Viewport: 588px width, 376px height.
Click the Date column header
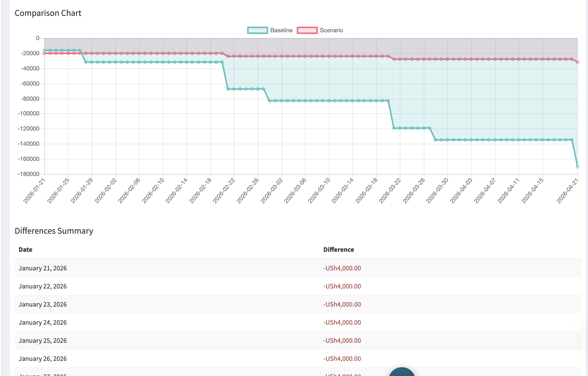pos(25,250)
